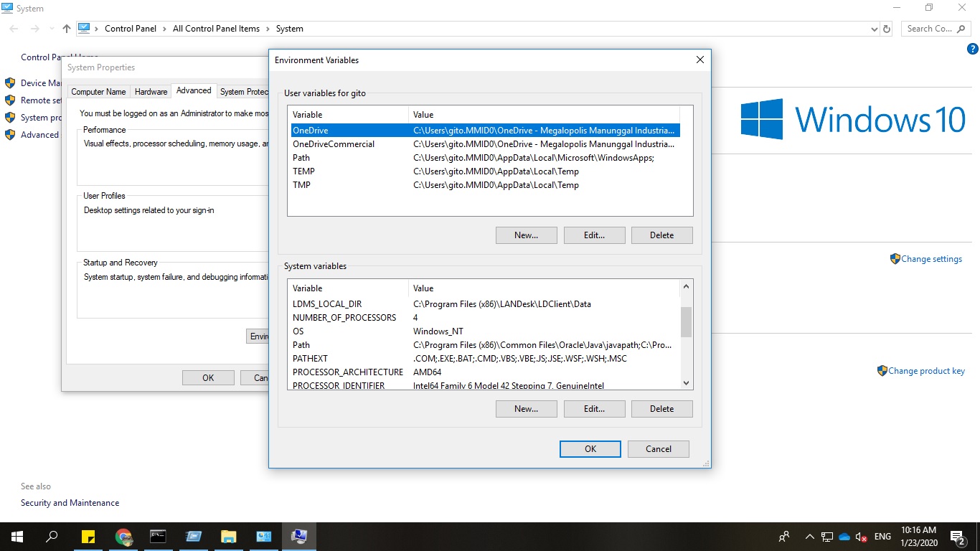This screenshot has width=980, height=551.
Task: Open the Windows Start menu
Action: (17, 536)
